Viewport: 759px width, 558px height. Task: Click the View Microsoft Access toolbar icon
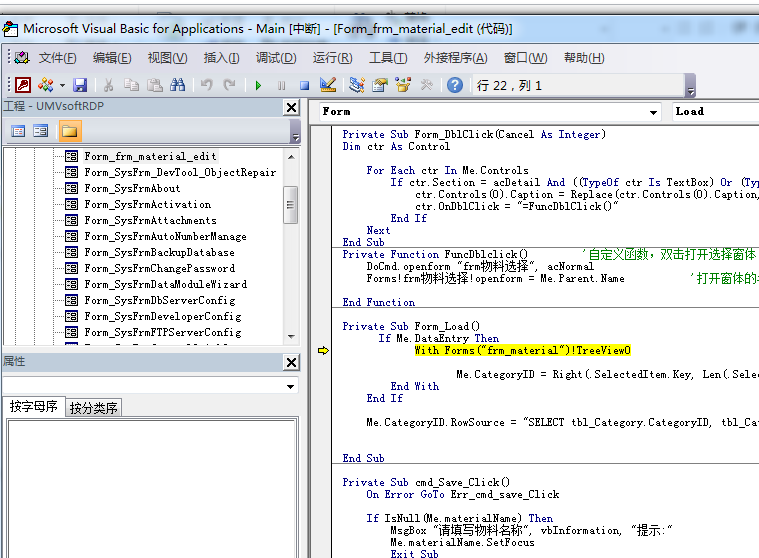click(x=23, y=85)
